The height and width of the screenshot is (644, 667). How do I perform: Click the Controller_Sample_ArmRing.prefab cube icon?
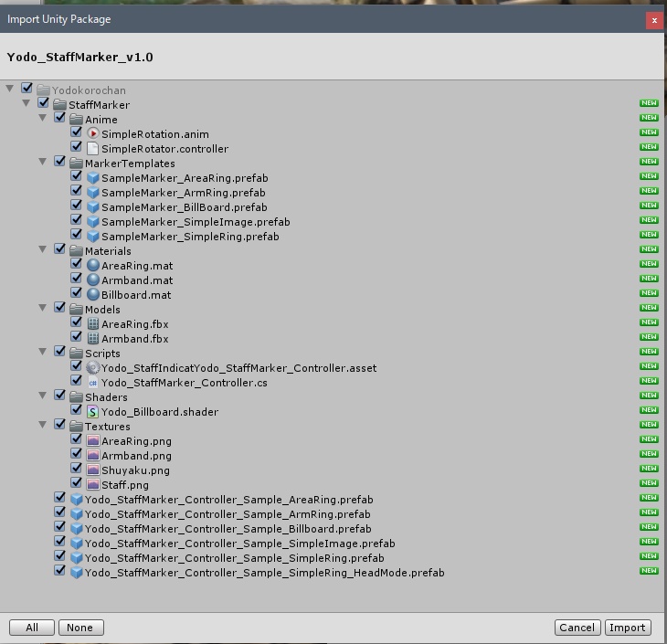tap(76, 514)
